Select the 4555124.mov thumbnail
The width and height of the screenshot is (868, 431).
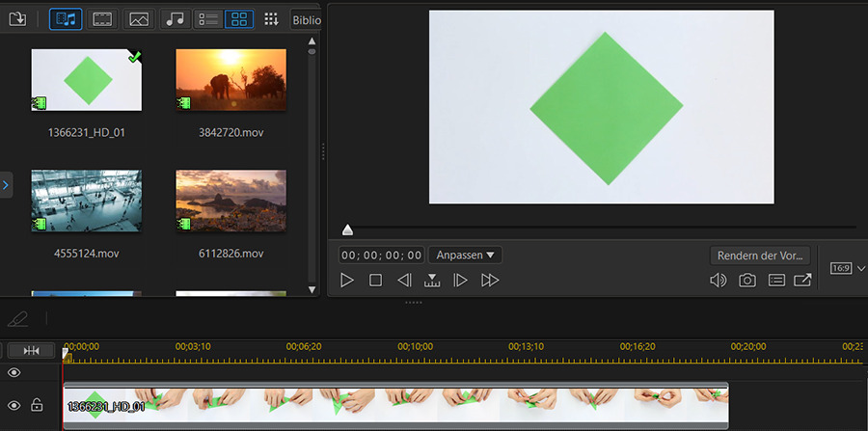click(87, 201)
